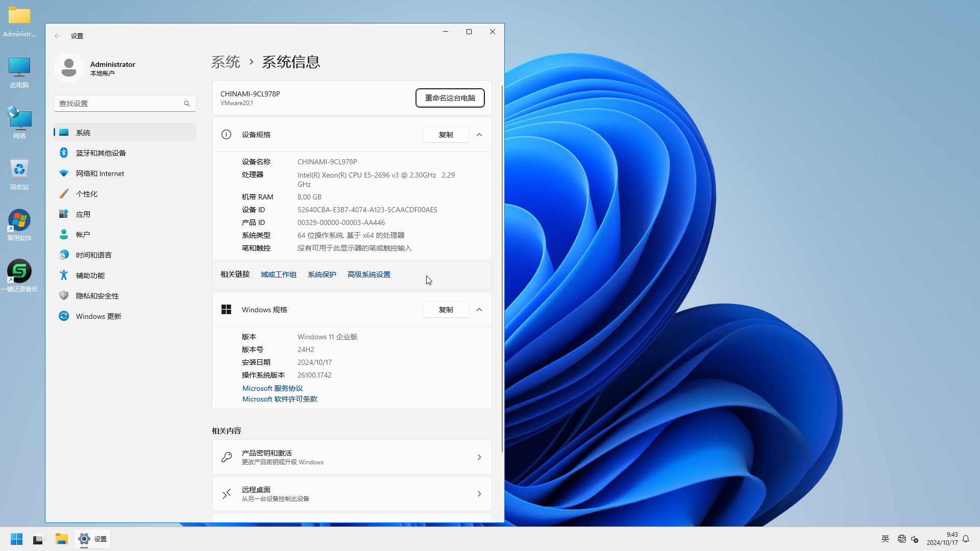Select the Administrator folder desktop icon
980x551 pixels.
[19, 22]
